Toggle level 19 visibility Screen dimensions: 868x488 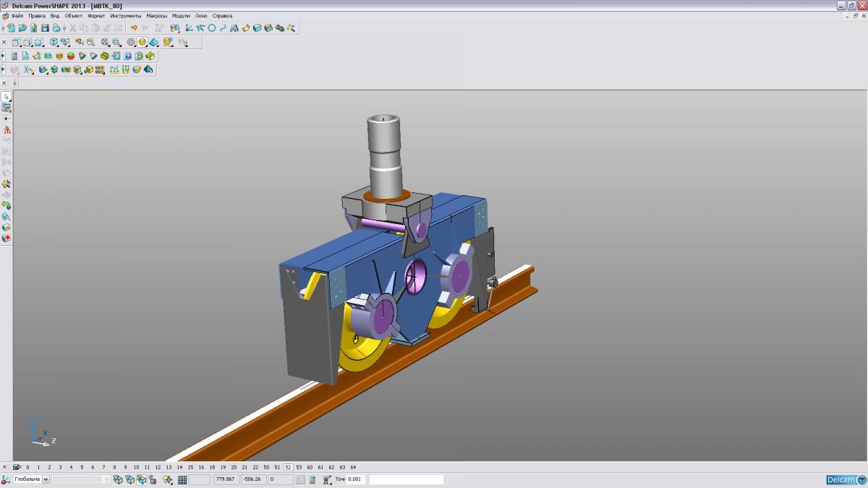coord(223,467)
